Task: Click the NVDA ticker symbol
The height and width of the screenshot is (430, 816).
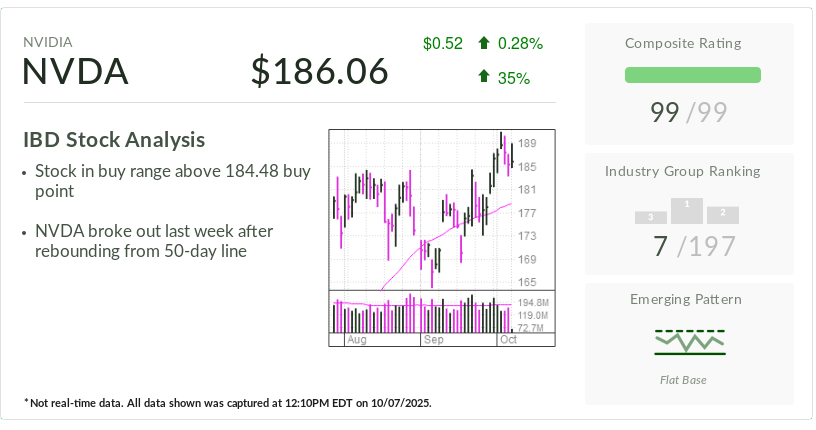Action: (x=76, y=72)
